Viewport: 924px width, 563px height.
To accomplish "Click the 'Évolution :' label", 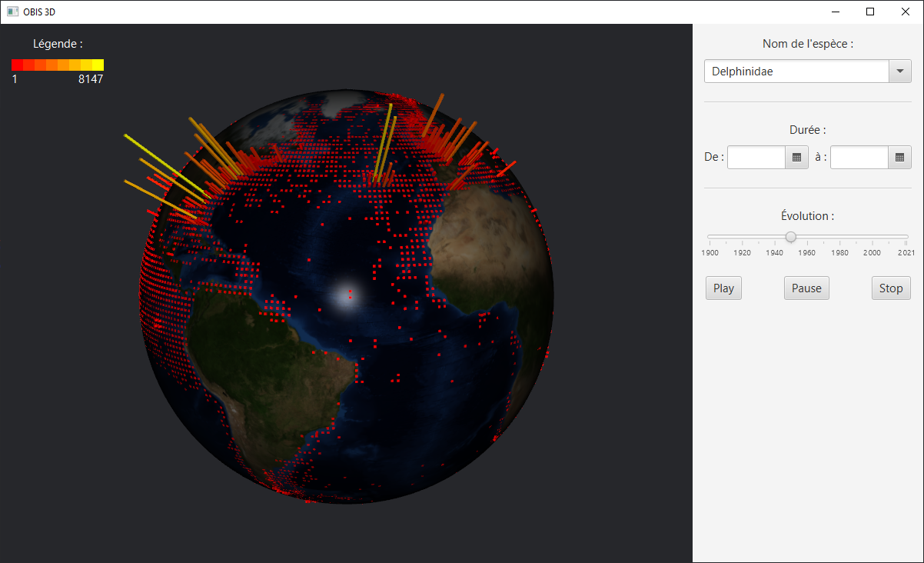I will 808,216.
